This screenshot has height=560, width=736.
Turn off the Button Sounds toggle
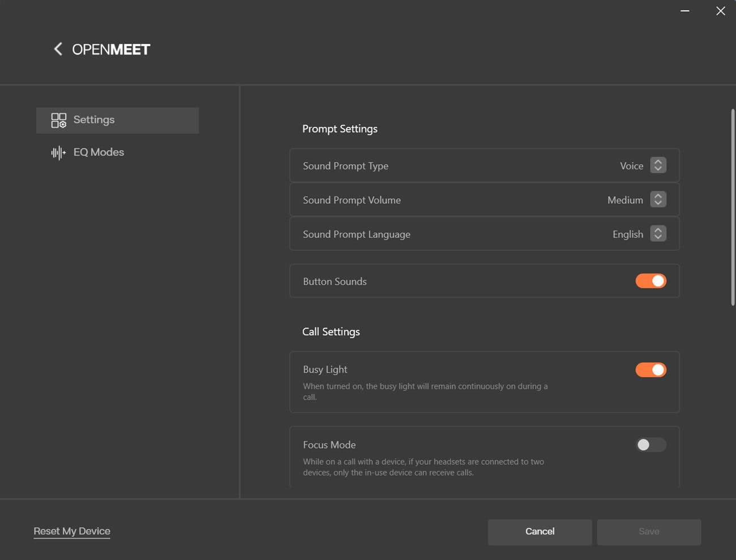[651, 281]
